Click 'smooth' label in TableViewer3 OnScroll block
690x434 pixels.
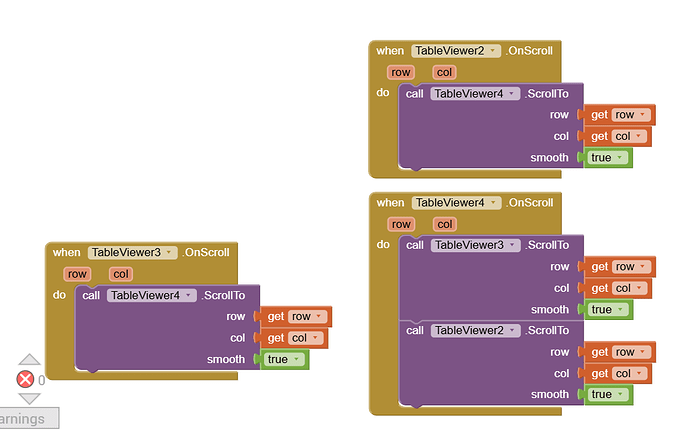coord(226,360)
